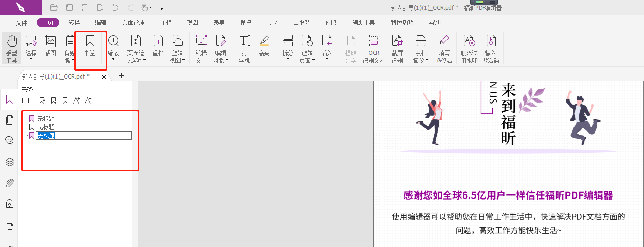Open the attachments panel in the sidebar
Image resolution: width=644 pixels, height=247 pixels.
click(x=9, y=183)
